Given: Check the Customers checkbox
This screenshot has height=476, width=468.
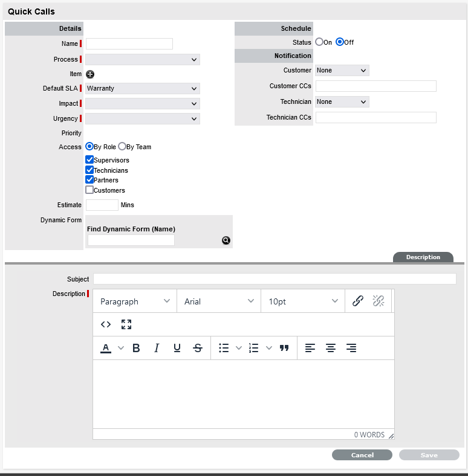Looking at the screenshot, I should (89, 190).
